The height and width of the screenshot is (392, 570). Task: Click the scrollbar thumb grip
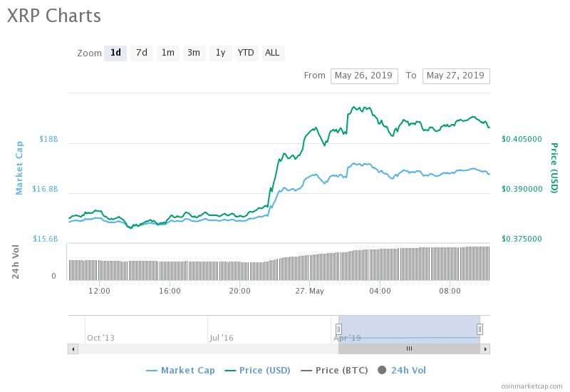[x=409, y=349]
